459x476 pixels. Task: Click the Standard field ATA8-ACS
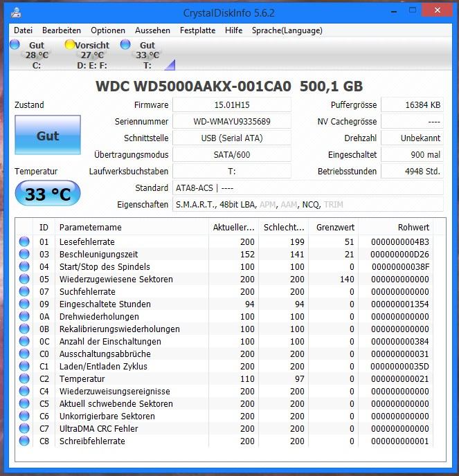point(308,188)
